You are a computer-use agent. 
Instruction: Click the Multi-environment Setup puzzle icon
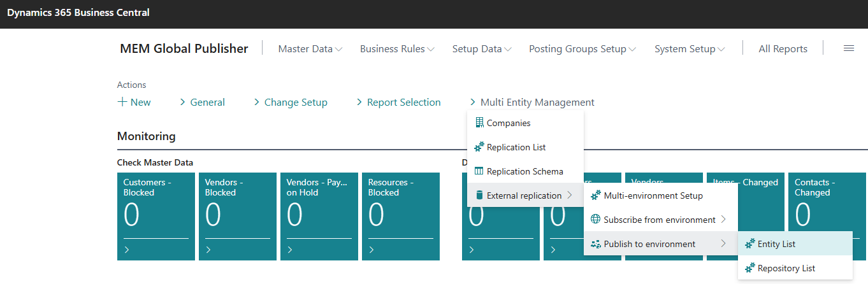tap(596, 195)
